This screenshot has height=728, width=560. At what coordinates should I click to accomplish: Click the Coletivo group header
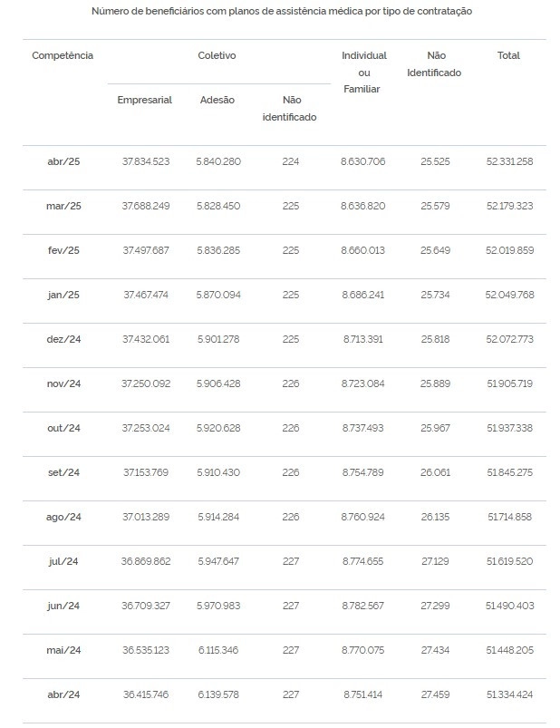click(217, 55)
